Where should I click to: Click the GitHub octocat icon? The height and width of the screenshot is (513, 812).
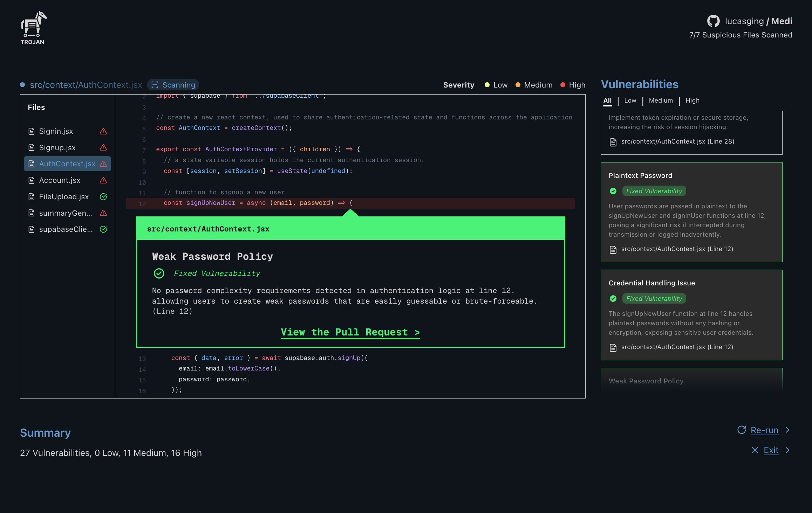(x=713, y=21)
